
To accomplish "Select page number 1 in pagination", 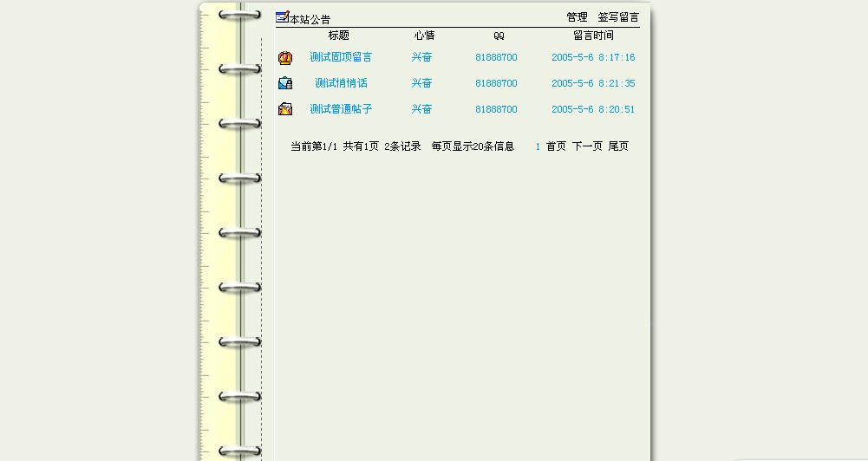I will tap(538, 146).
